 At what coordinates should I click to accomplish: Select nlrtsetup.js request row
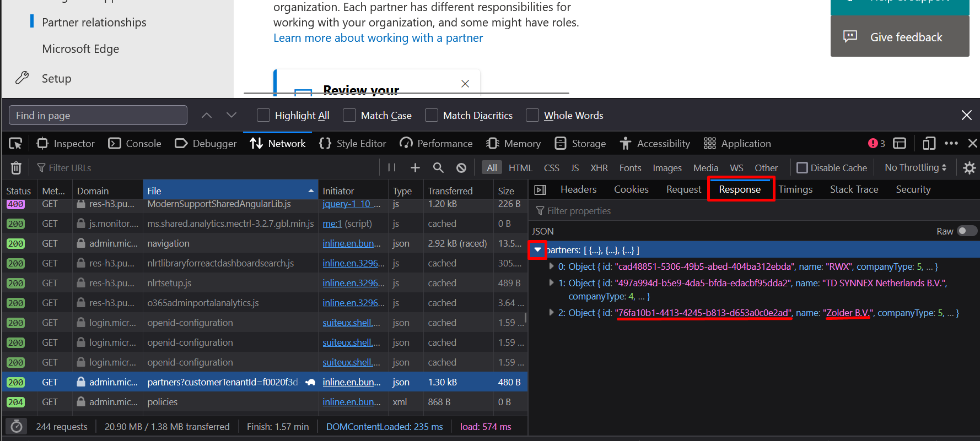click(x=265, y=283)
